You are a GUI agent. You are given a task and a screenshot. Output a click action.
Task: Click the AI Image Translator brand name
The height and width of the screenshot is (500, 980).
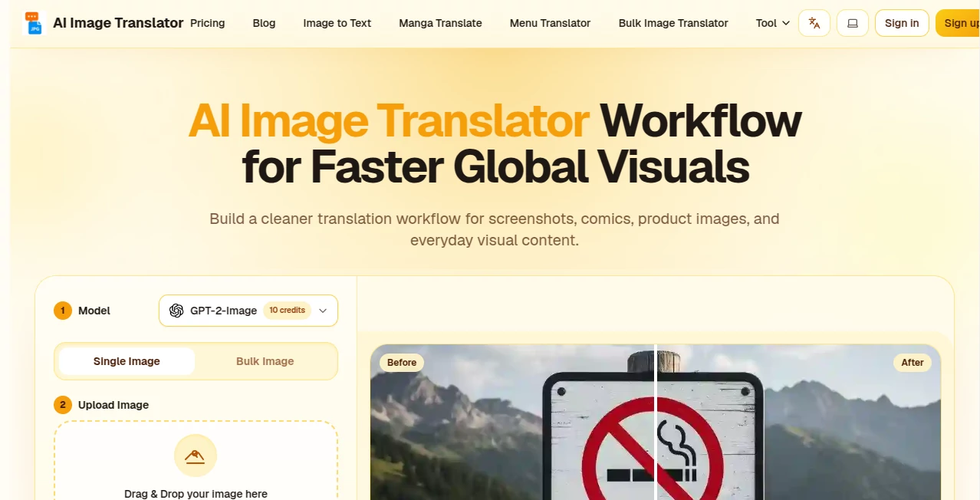coord(118,23)
